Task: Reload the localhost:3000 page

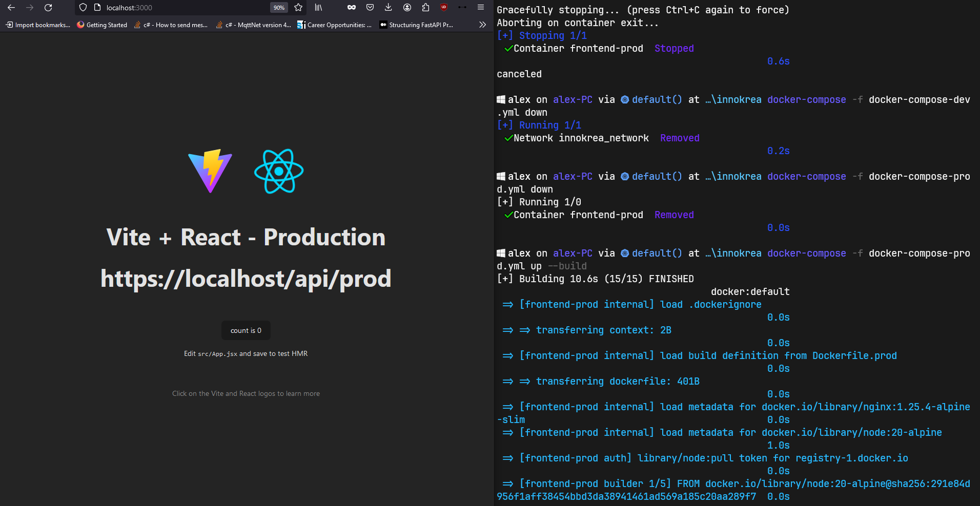Action: [x=48, y=8]
